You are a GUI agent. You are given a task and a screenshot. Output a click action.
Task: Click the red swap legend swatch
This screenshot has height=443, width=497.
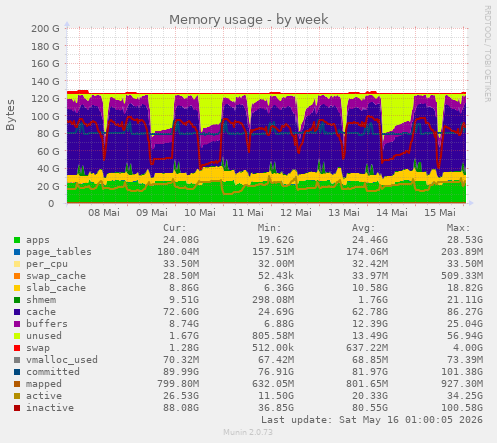pos(17,348)
